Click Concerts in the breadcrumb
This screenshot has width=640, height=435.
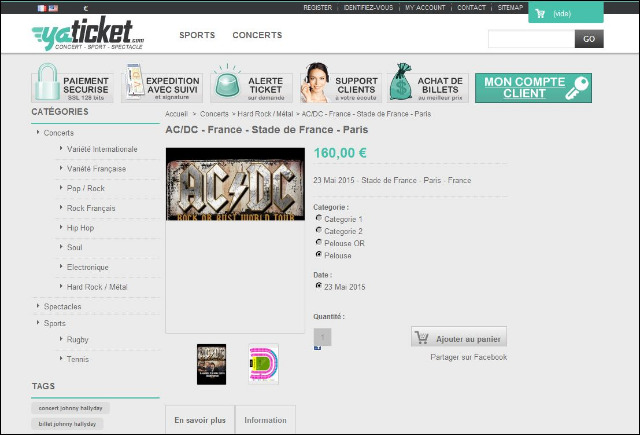click(214, 114)
